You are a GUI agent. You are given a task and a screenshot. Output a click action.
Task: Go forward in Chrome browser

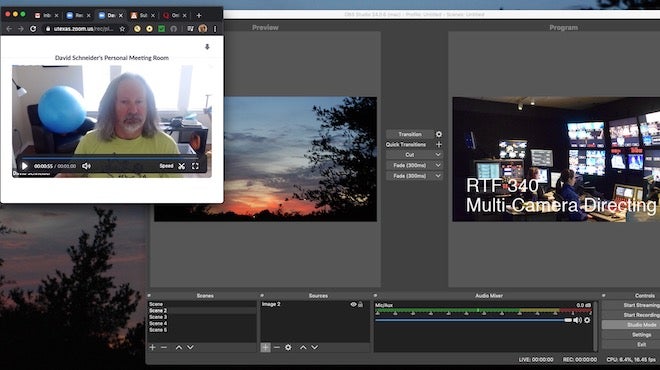[x=20, y=29]
